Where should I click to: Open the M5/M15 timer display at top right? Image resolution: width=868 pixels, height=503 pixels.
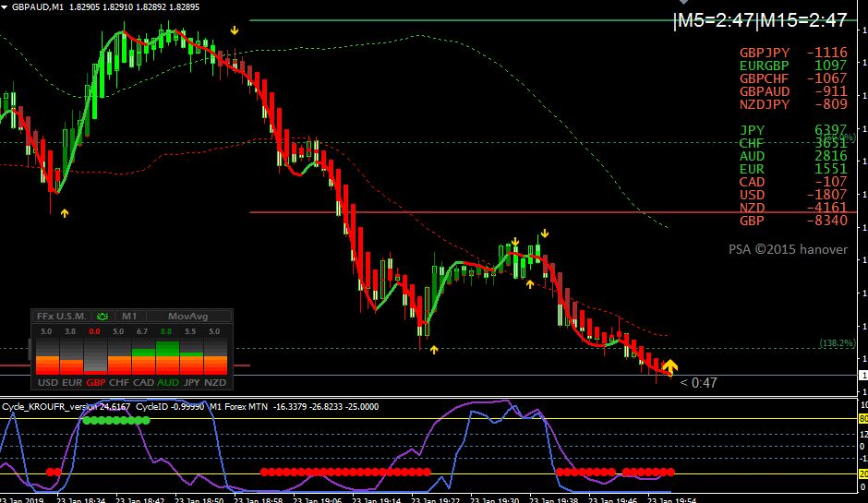(x=760, y=20)
